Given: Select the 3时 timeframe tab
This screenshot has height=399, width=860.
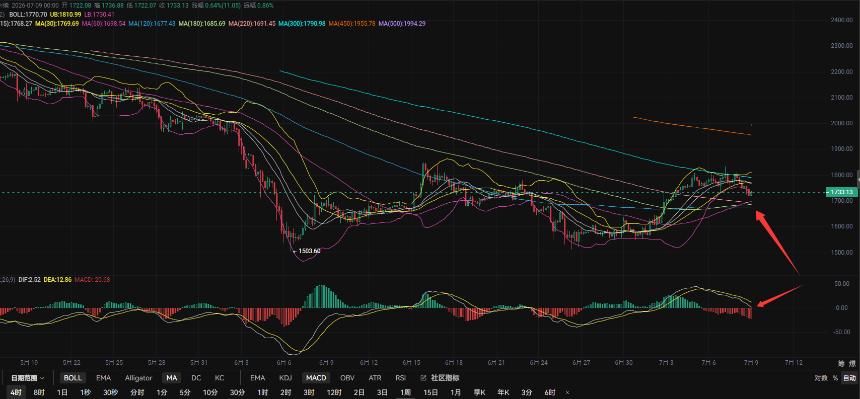Looking at the screenshot, I should coord(309,393).
